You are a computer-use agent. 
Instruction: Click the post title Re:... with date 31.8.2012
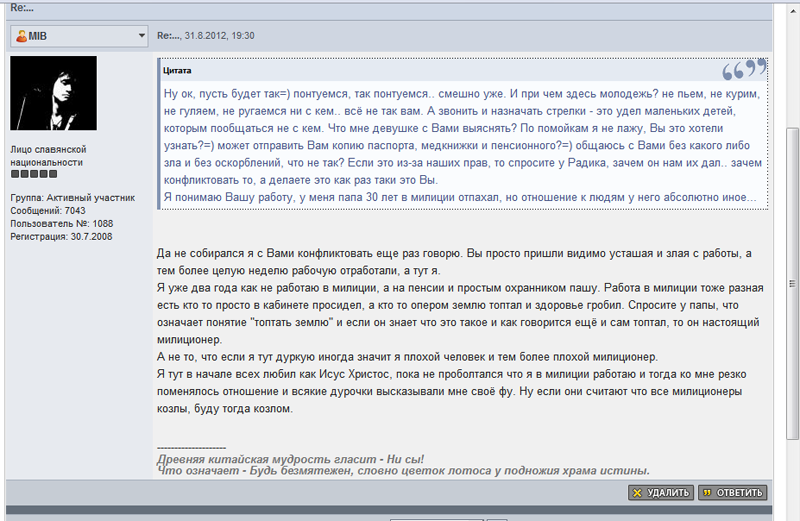pyautogui.click(x=206, y=36)
